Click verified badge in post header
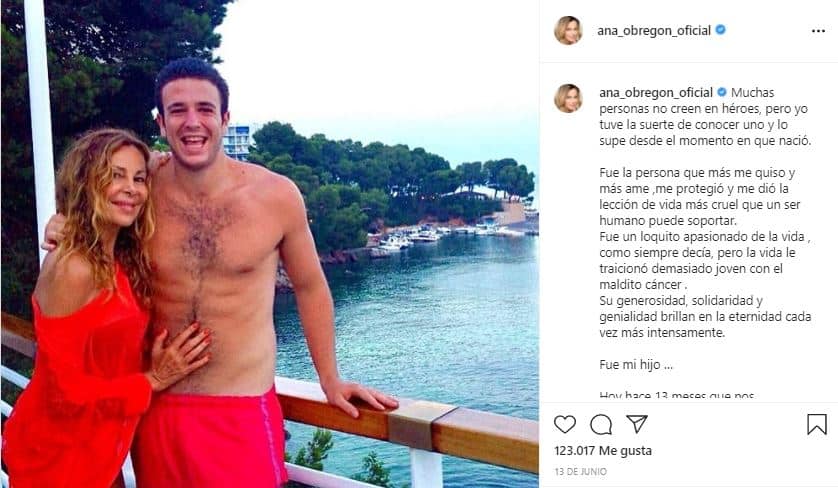This screenshot has height=488, width=838. click(x=720, y=30)
